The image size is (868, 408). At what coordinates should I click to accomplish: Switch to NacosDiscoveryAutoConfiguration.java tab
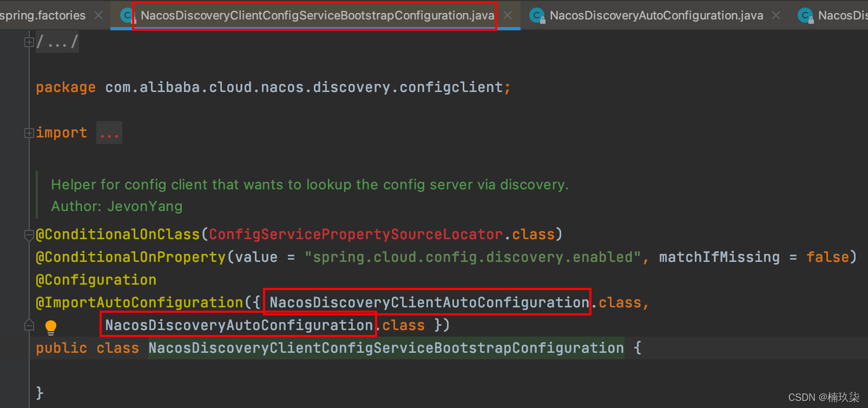(656, 16)
